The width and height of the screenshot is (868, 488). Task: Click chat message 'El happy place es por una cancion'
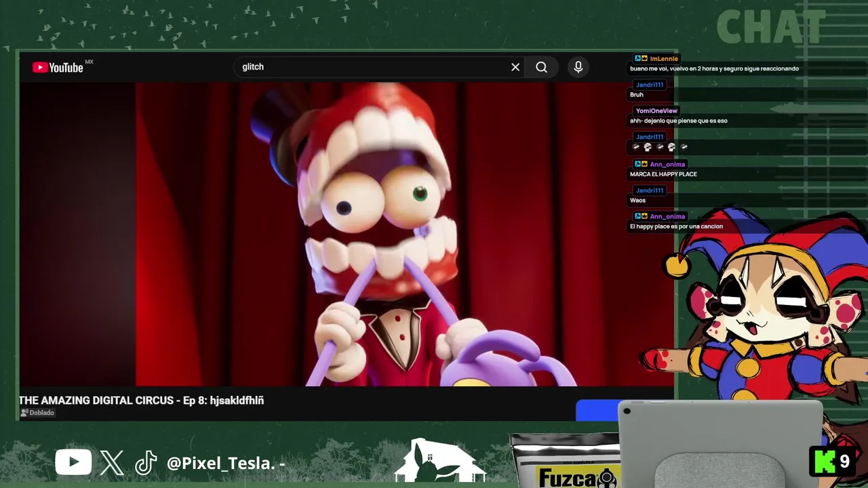point(676,226)
